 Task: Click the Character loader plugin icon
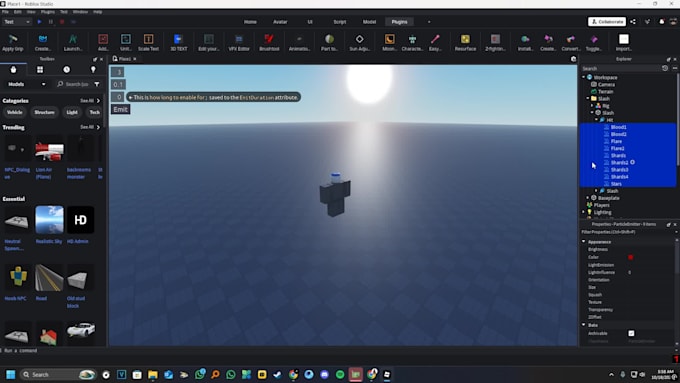pos(412,39)
